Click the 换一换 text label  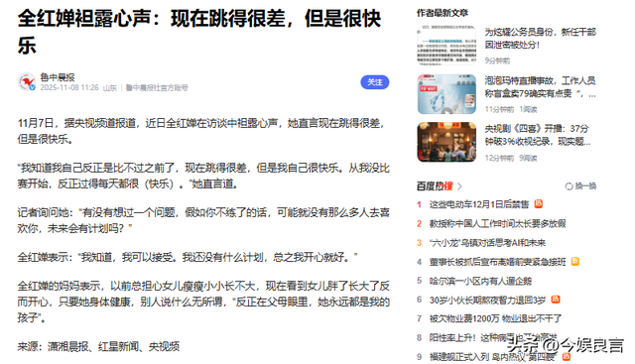click(x=585, y=186)
